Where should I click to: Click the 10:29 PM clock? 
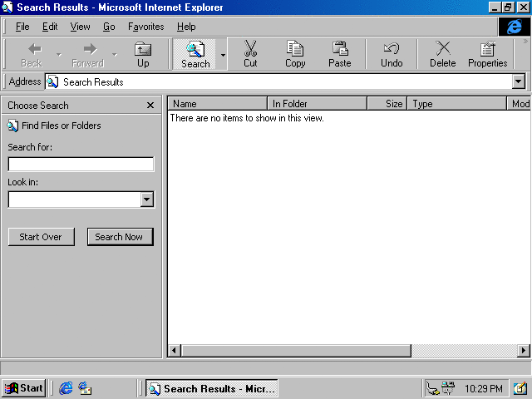point(483,388)
